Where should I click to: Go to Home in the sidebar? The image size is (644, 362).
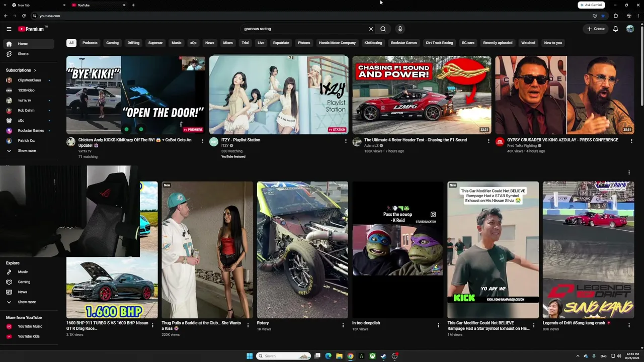click(29, 44)
